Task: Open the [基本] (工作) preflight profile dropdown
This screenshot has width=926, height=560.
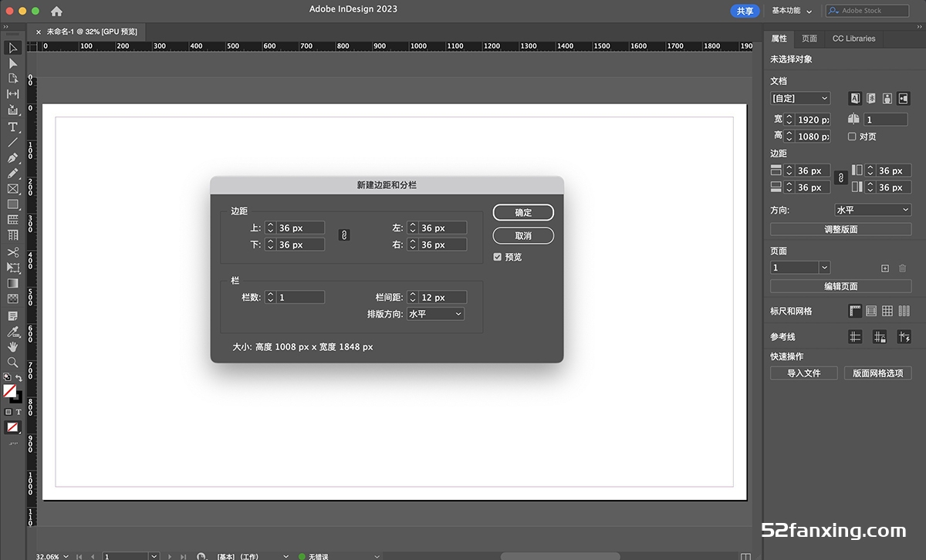Action: pos(286,556)
